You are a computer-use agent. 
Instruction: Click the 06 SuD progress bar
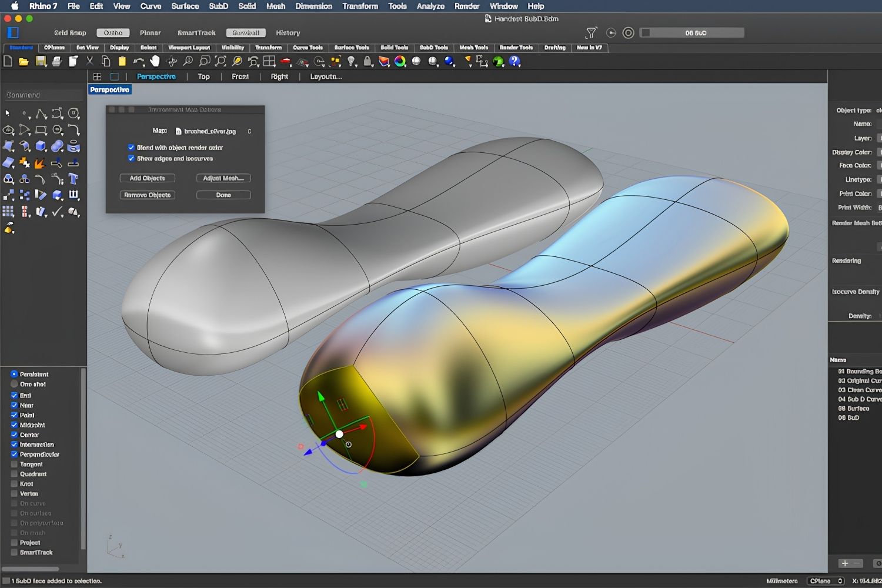[692, 33]
